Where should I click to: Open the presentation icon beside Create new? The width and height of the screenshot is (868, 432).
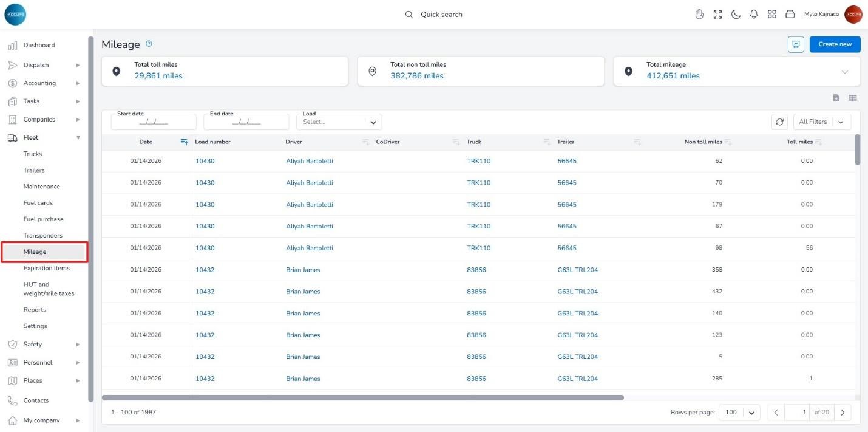(796, 44)
